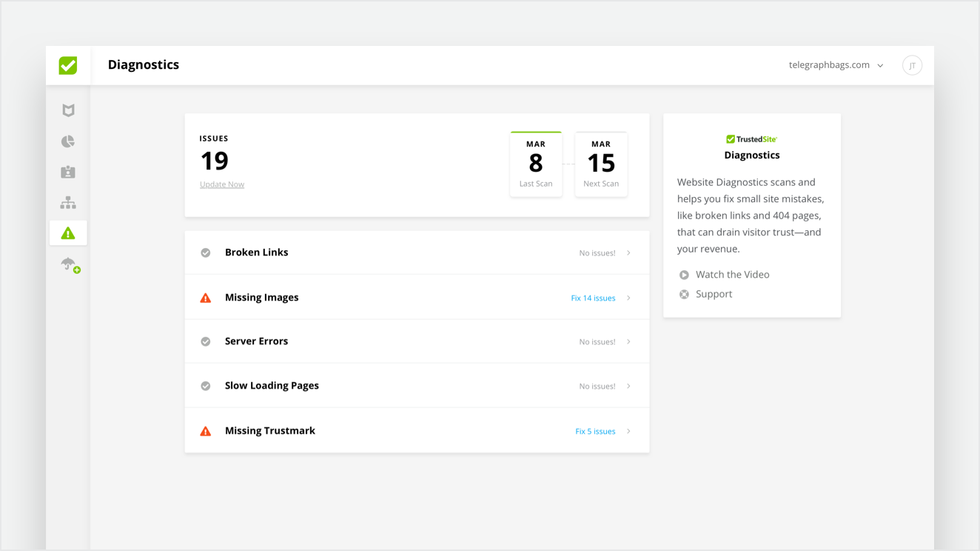Select the Mar 8 Last Scan card
Image resolution: width=980 pixels, height=551 pixels.
click(x=536, y=164)
